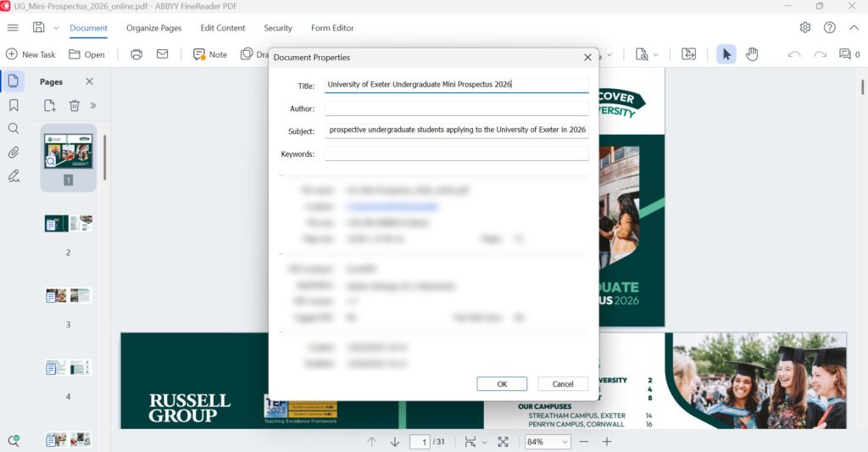The image size is (868, 452).
Task: Click the Open file button
Action: coord(86,54)
